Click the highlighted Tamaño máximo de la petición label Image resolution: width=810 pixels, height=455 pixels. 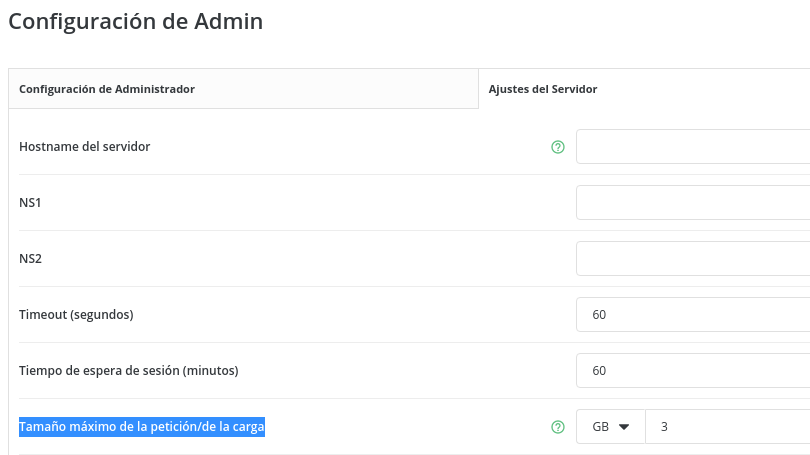point(142,428)
